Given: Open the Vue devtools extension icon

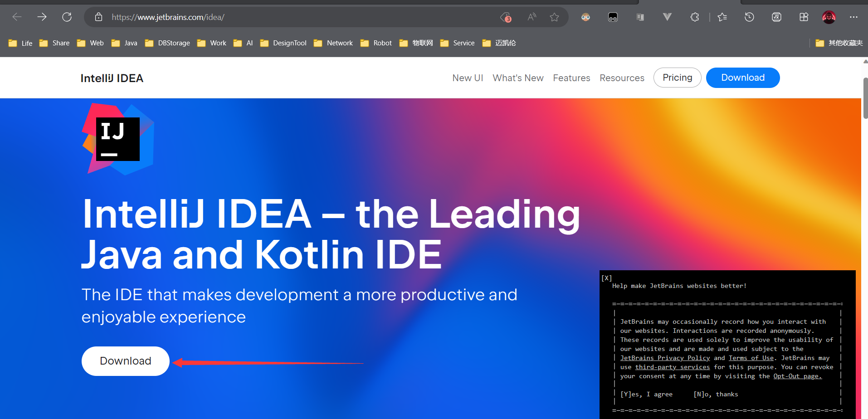Looking at the screenshot, I should point(667,17).
